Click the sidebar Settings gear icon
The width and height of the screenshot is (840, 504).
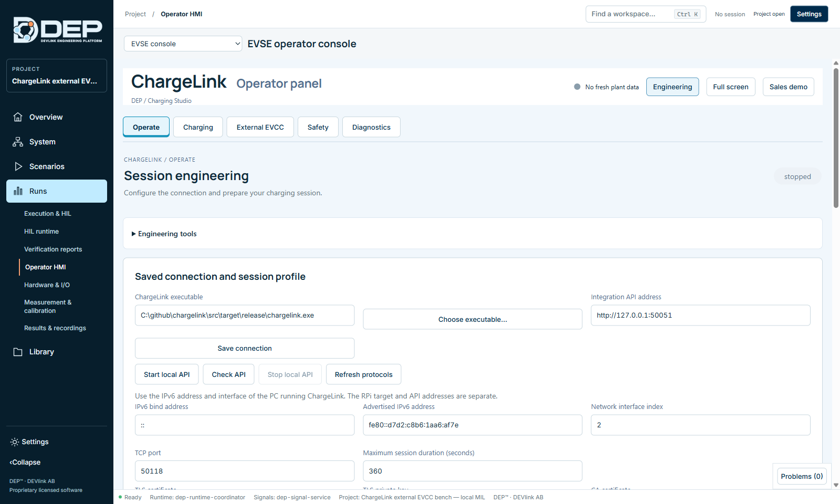[15, 442]
